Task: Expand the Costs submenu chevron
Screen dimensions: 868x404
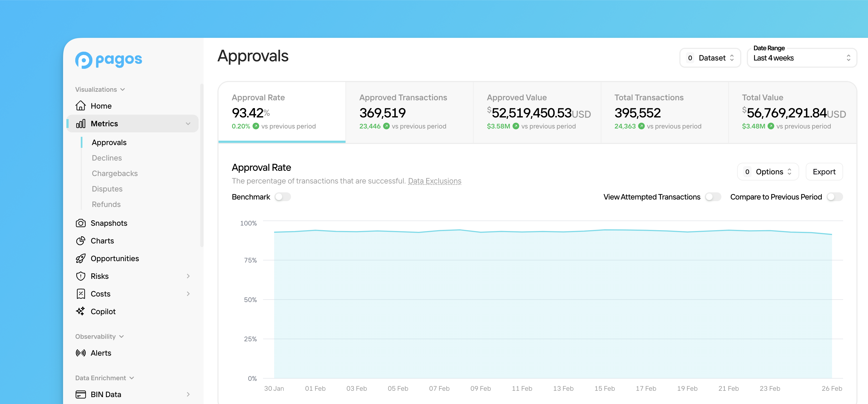Action: pyautogui.click(x=188, y=293)
